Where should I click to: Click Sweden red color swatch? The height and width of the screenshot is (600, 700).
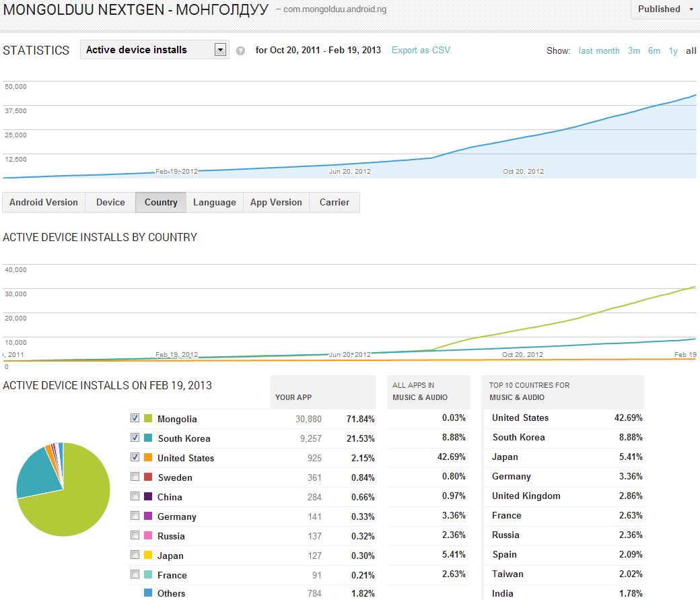click(x=148, y=477)
